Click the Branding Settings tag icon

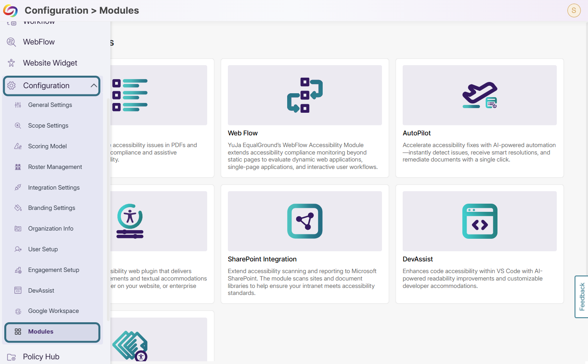[18, 208]
